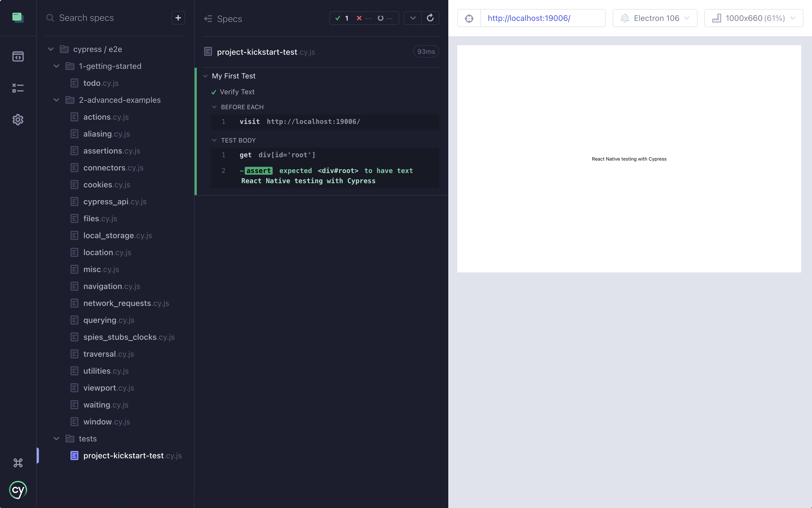Open the Specs page from sidebar icon
Viewport: 812px width, 508px height.
click(18, 56)
